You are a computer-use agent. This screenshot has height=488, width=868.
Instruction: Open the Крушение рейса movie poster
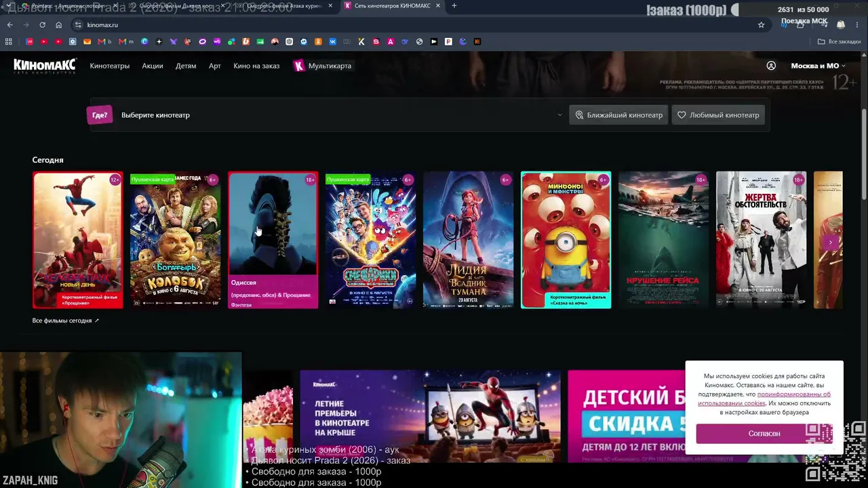(664, 240)
